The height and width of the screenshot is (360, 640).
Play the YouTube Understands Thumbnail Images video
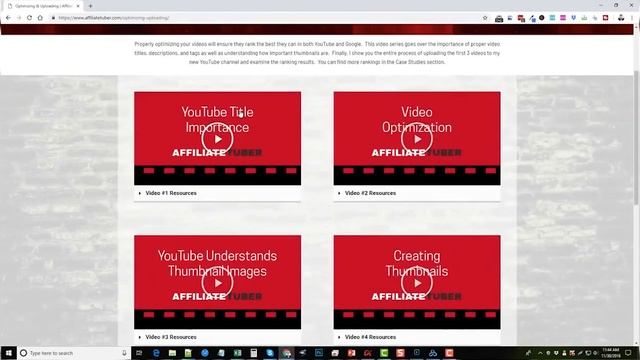point(217,282)
